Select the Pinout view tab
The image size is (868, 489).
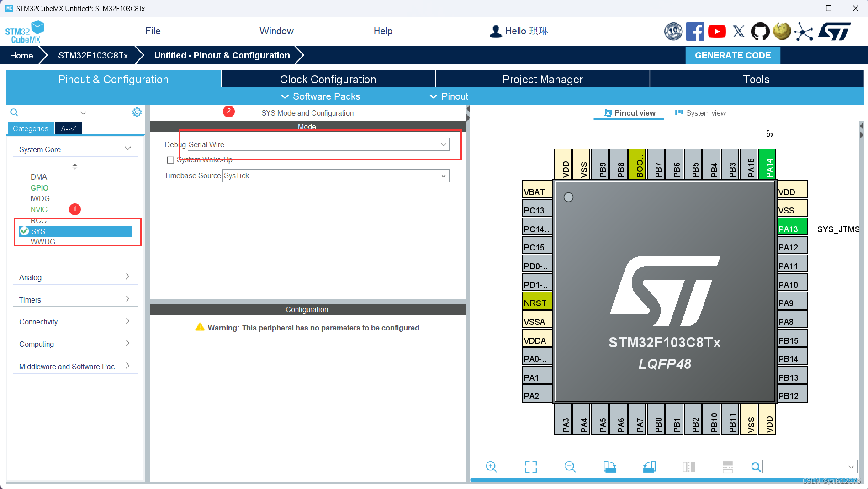[629, 113]
